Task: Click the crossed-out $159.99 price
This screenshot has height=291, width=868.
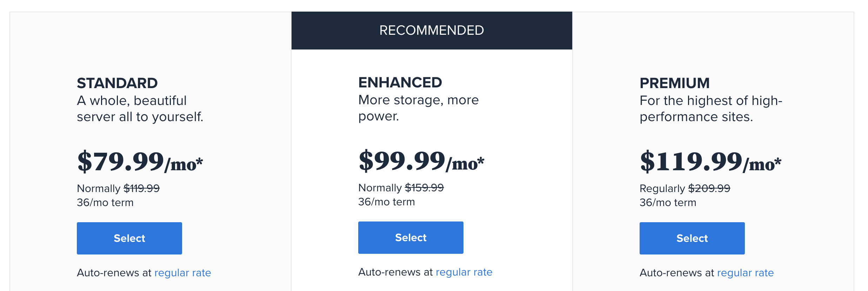Action: pyautogui.click(x=424, y=188)
